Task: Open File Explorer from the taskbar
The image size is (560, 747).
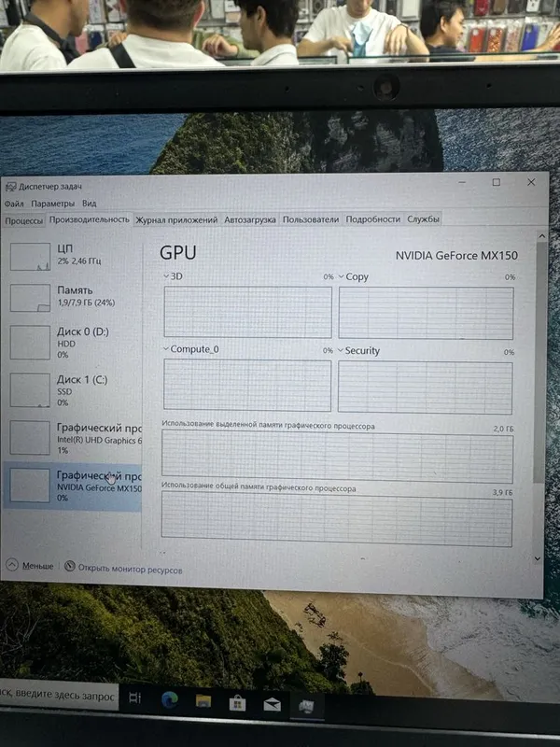Action: 203,701
